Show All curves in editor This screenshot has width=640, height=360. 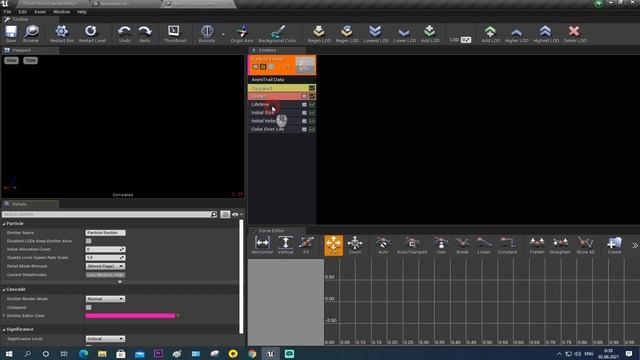[x=585, y=245]
